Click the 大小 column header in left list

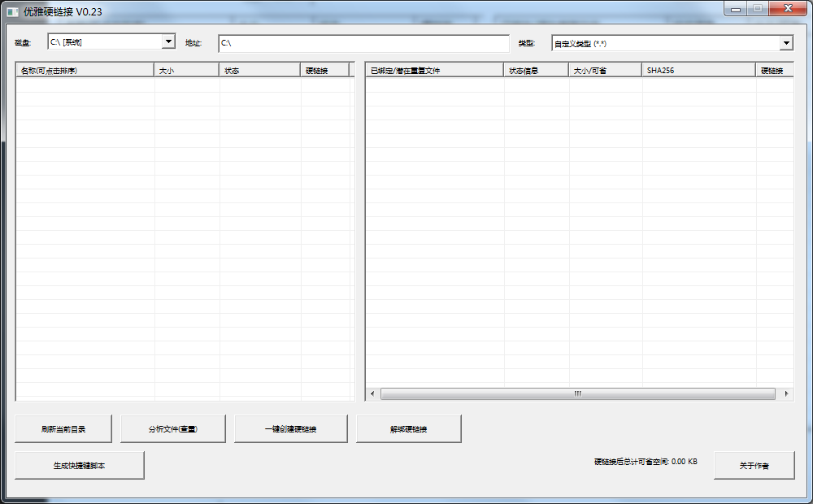click(x=187, y=71)
